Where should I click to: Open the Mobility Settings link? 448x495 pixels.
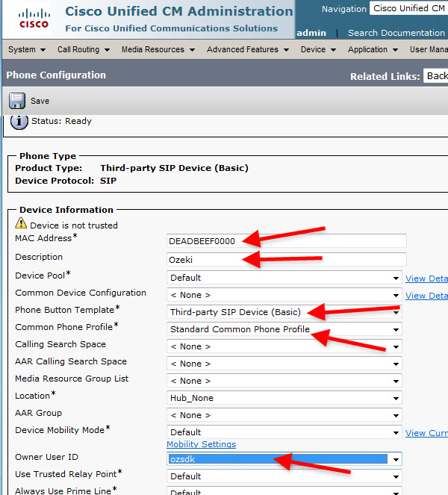[201, 444]
